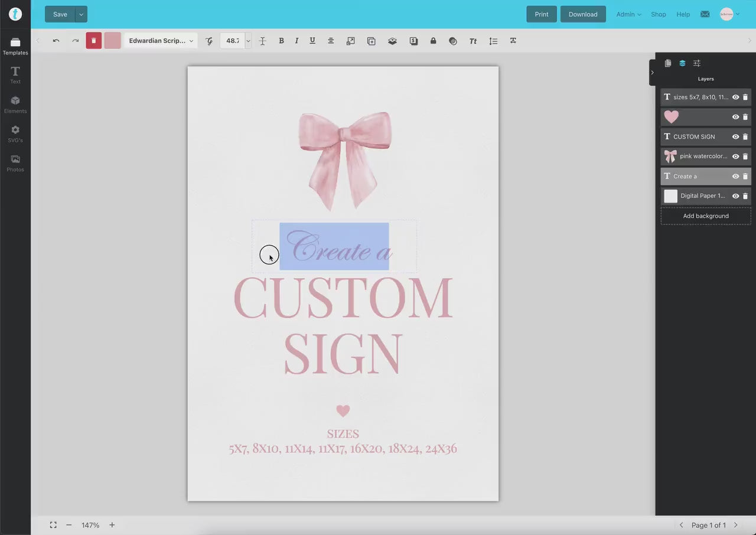Click the app logo in top-left corner
Viewport: 756px width, 535px height.
(x=15, y=14)
